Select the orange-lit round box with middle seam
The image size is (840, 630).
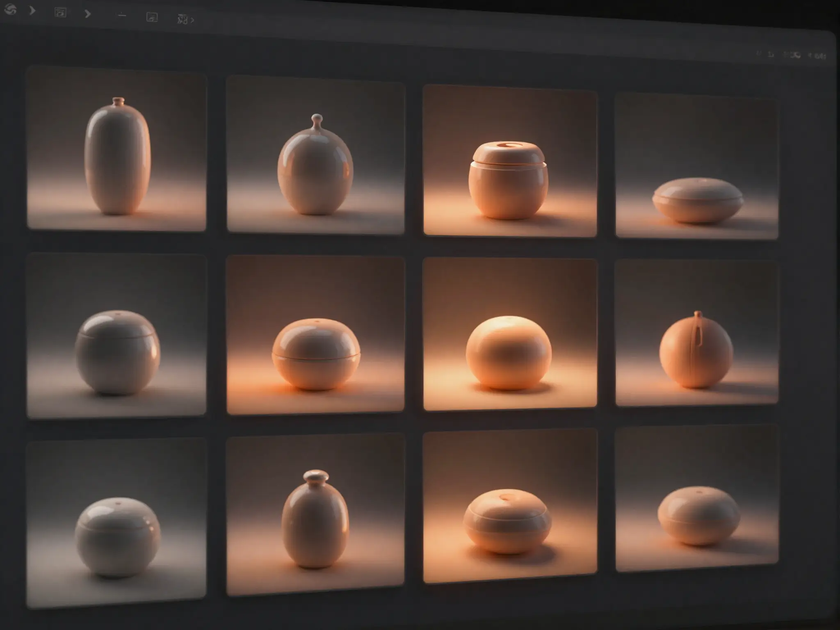(x=315, y=335)
